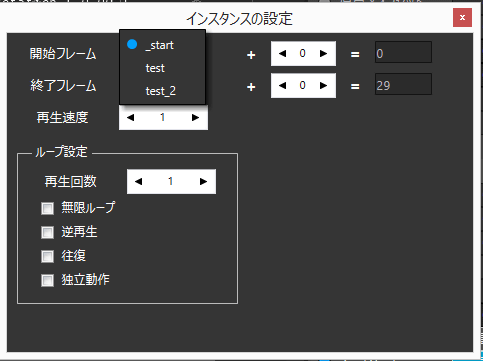Decrease the 開始フレーム offset with left arrow
Image resolution: width=483 pixels, height=361 pixels.
282,53
